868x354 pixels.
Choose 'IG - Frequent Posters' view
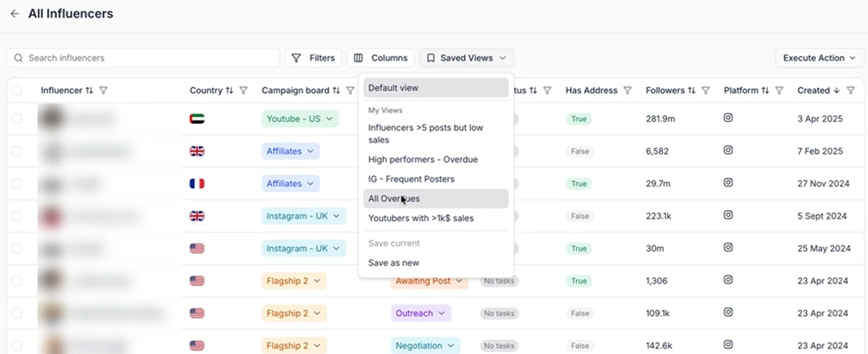pyautogui.click(x=436, y=179)
